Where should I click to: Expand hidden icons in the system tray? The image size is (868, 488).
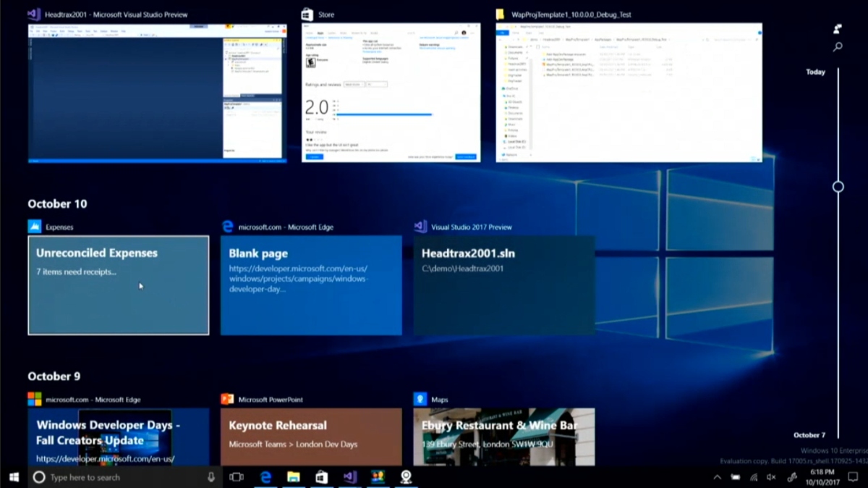click(x=718, y=477)
